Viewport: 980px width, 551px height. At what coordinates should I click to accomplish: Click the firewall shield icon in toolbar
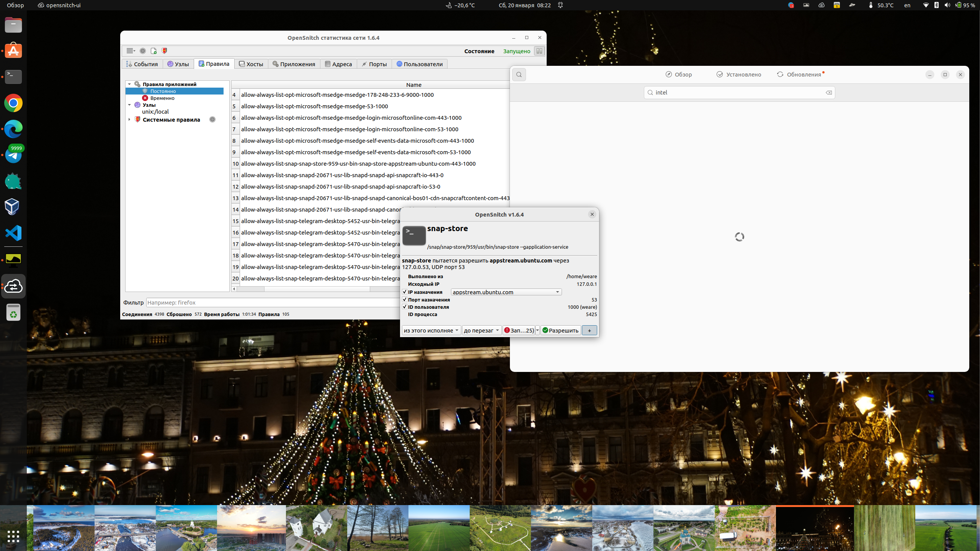point(164,51)
